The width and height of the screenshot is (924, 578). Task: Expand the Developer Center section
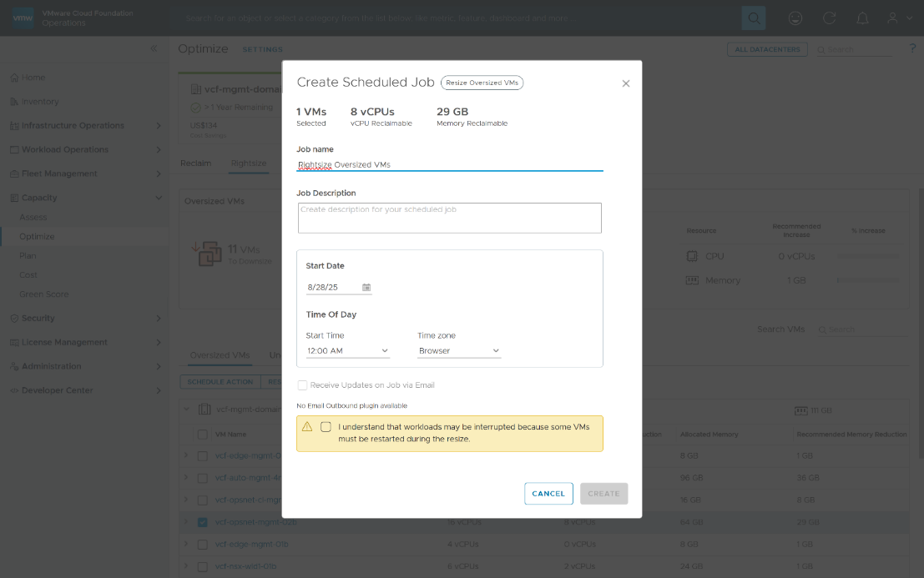[x=14, y=390]
